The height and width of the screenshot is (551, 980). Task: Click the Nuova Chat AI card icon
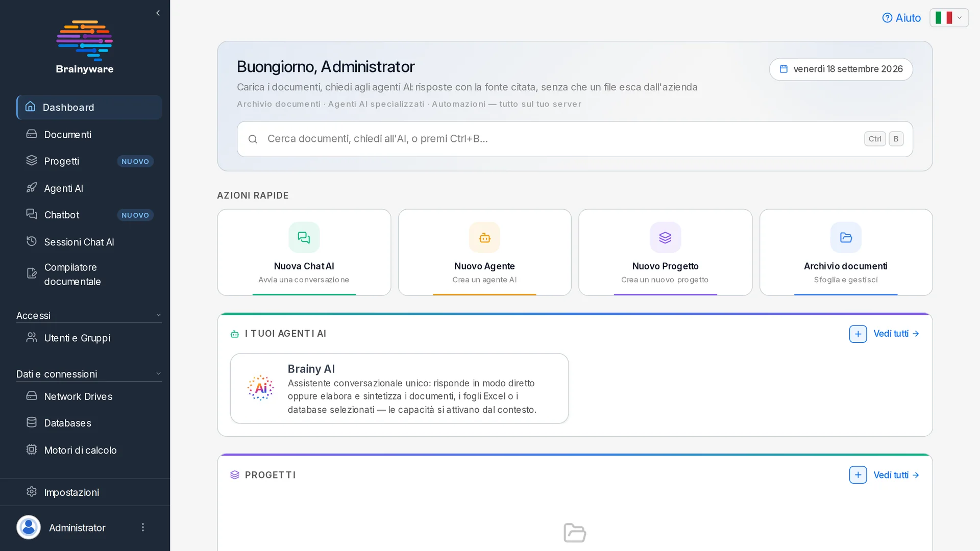[304, 237]
